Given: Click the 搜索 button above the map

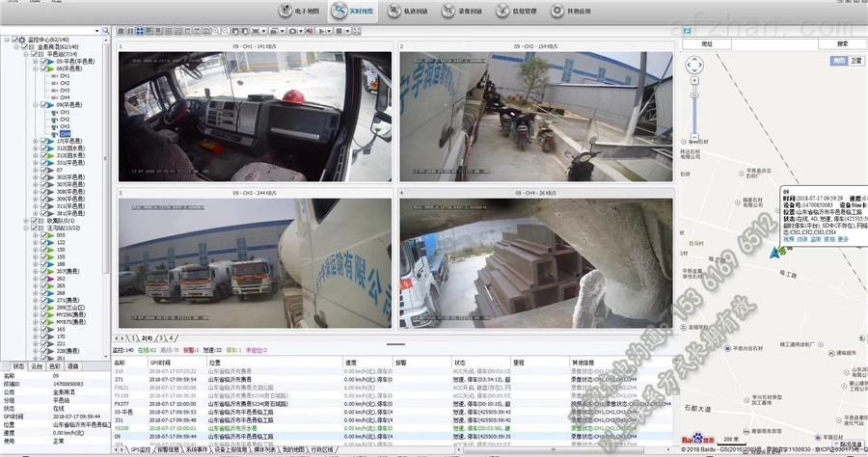Looking at the screenshot, I should [x=842, y=43].
